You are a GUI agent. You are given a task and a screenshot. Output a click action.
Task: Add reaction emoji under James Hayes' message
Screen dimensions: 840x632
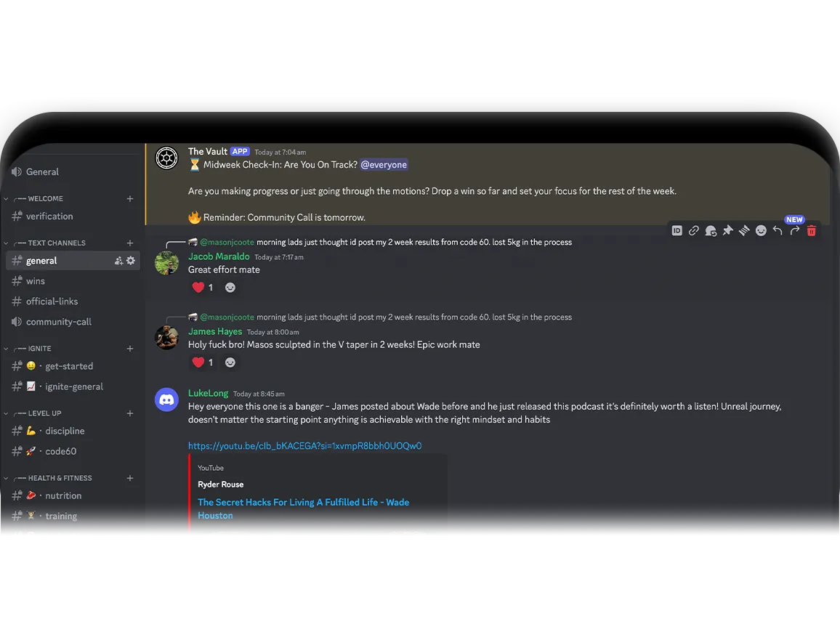(x=230, y=362)
